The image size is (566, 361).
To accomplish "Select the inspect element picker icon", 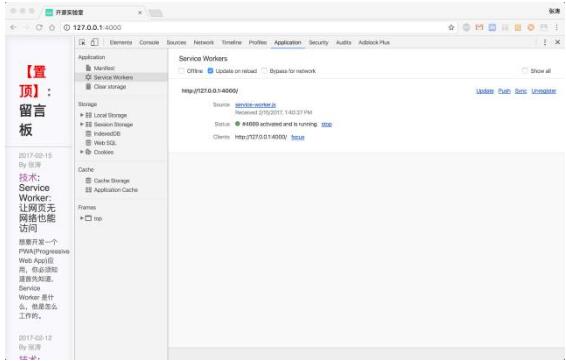I will click(82, 42).
